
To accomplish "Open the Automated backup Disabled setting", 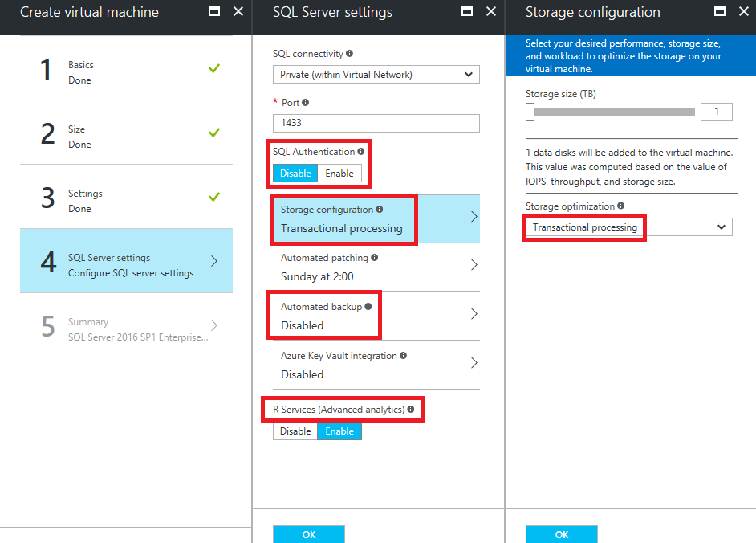I will [376, 316].
